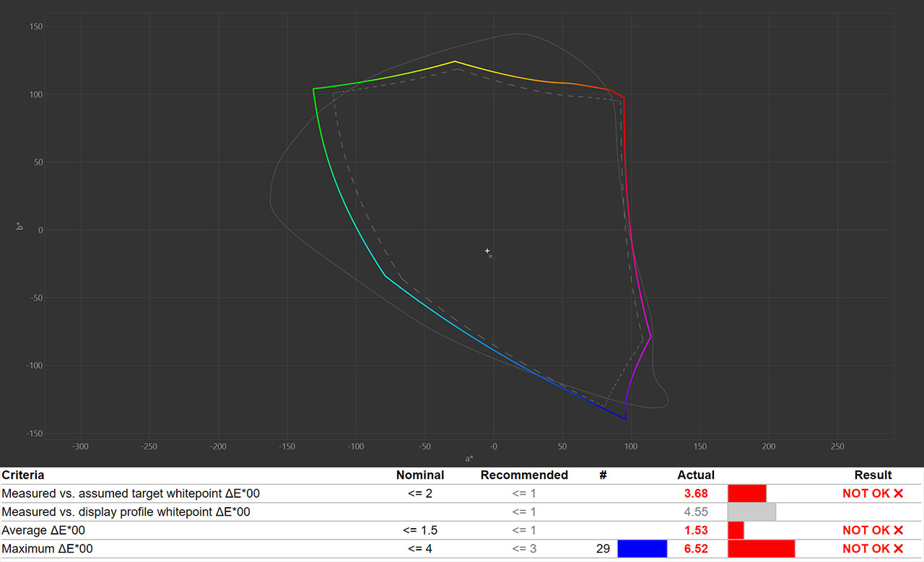Click NOT OK result for Average ΔE*00
924x562 pixels.
[x=872, y=530]
